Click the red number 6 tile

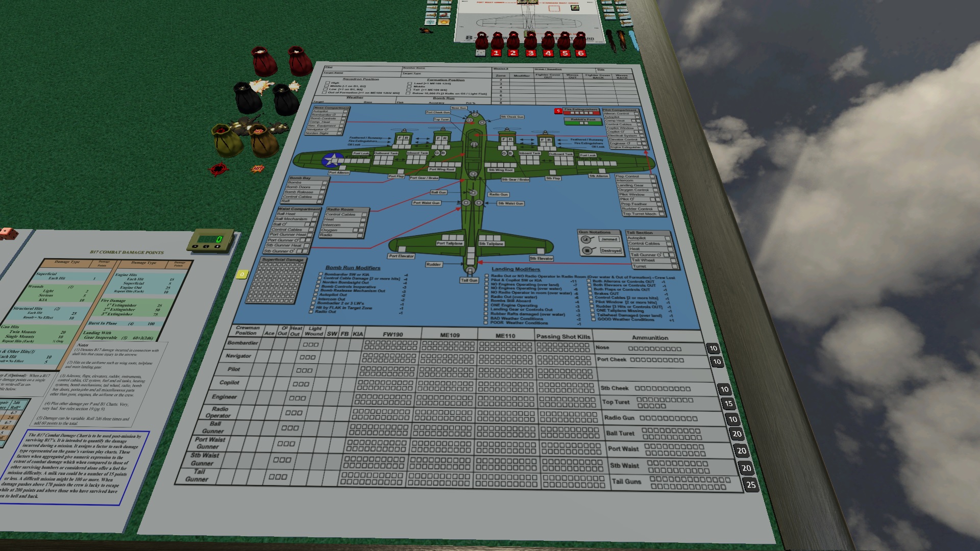[580, 53]
